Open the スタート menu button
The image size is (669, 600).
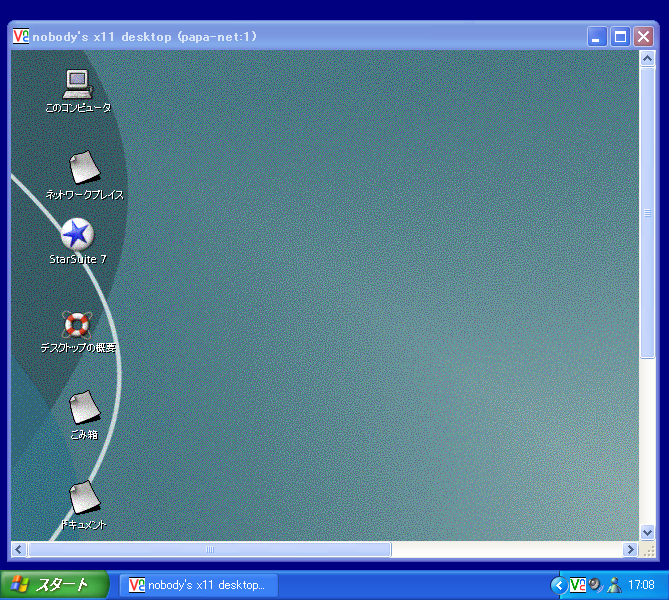coord(54,585)
